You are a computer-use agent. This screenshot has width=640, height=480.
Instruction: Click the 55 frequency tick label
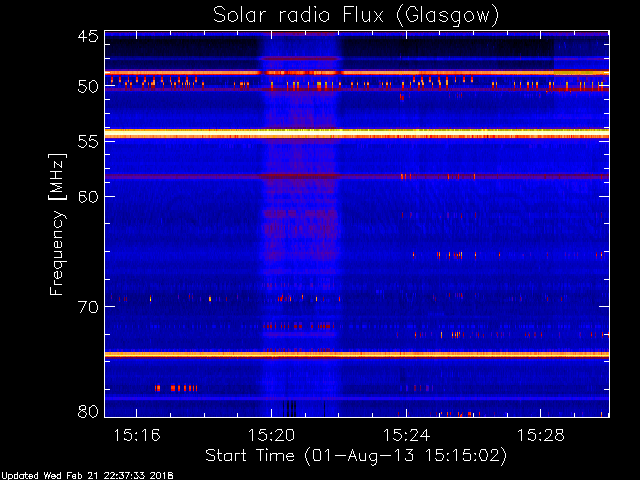point(88,142)
